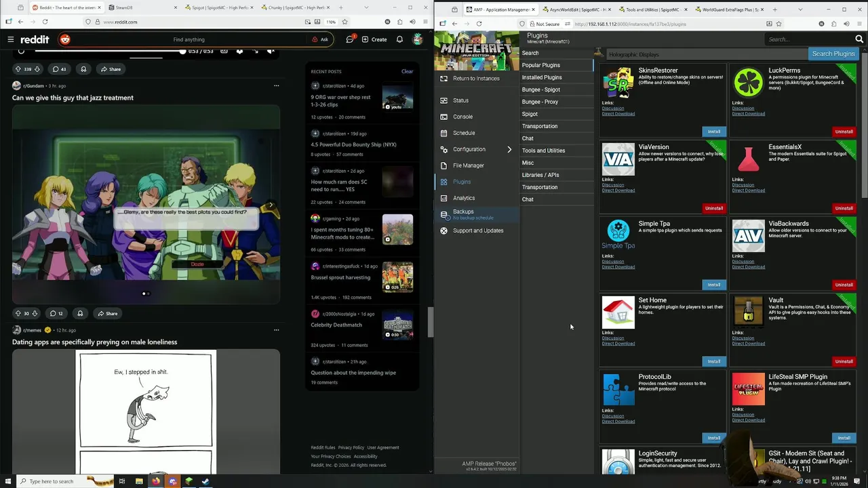868x488 pixels.
Task: Click Search Plugins button
Action: [x=833, y=54]
